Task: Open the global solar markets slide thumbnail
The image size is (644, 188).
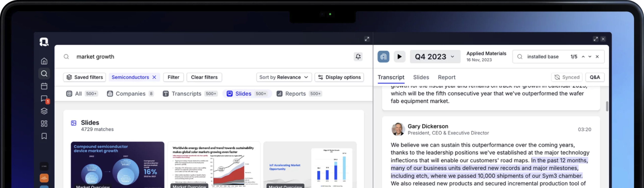Action: tap(214, 165)
